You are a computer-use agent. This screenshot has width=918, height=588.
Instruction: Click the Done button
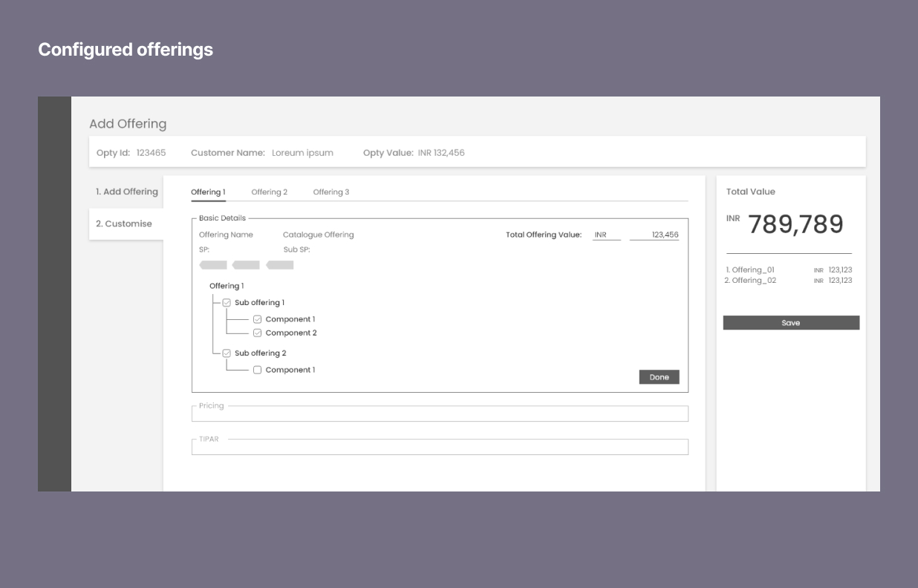click(x=659, y=377)
